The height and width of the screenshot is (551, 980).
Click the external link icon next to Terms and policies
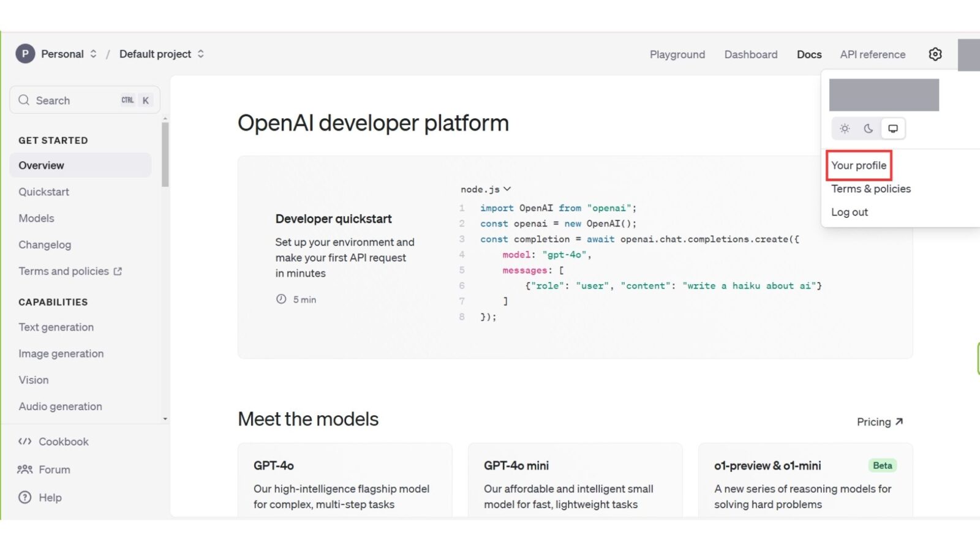(119, 271)
